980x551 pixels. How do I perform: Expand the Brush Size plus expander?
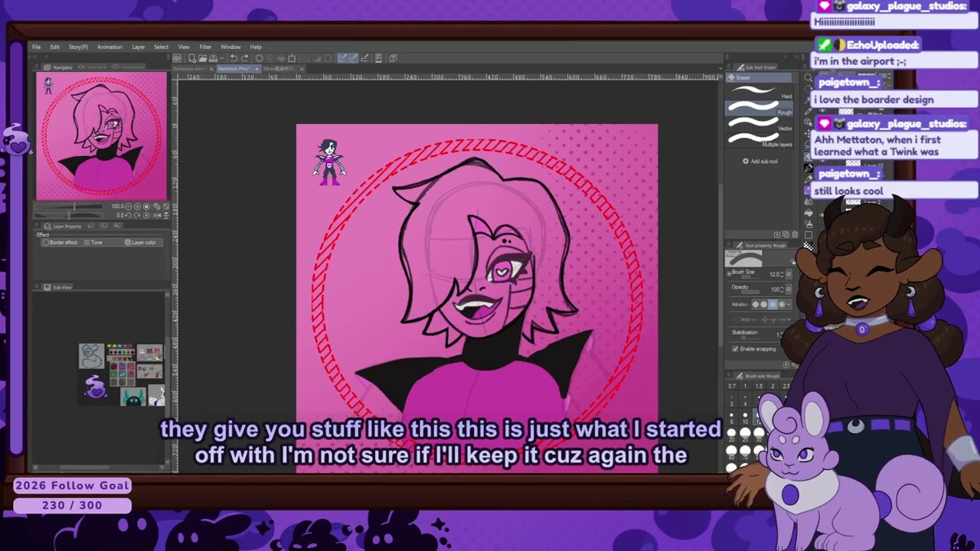(729, 274)
